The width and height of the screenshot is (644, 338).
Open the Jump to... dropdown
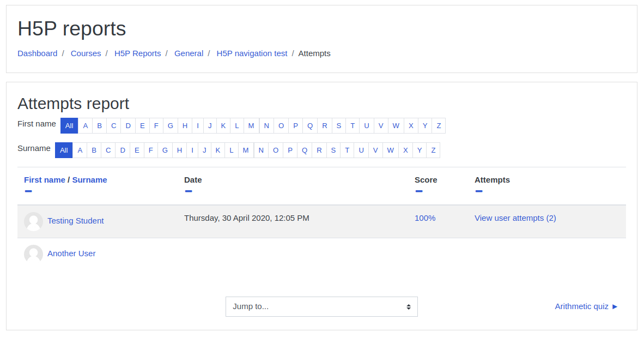tap(321, 307)
